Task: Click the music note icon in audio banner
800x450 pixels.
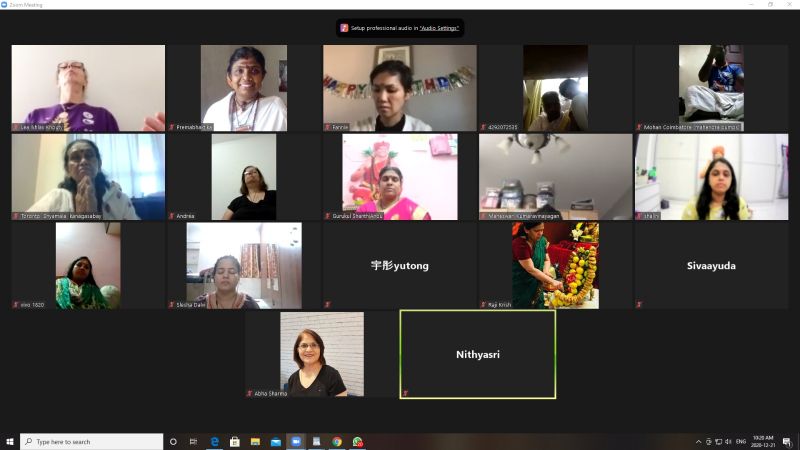Action: [344, 28]
